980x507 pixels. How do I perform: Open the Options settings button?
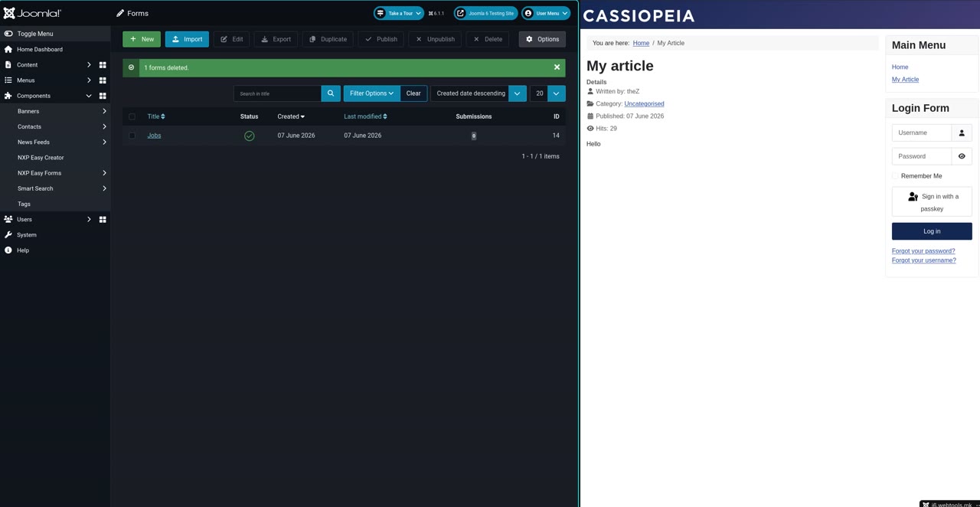point(542,39)
